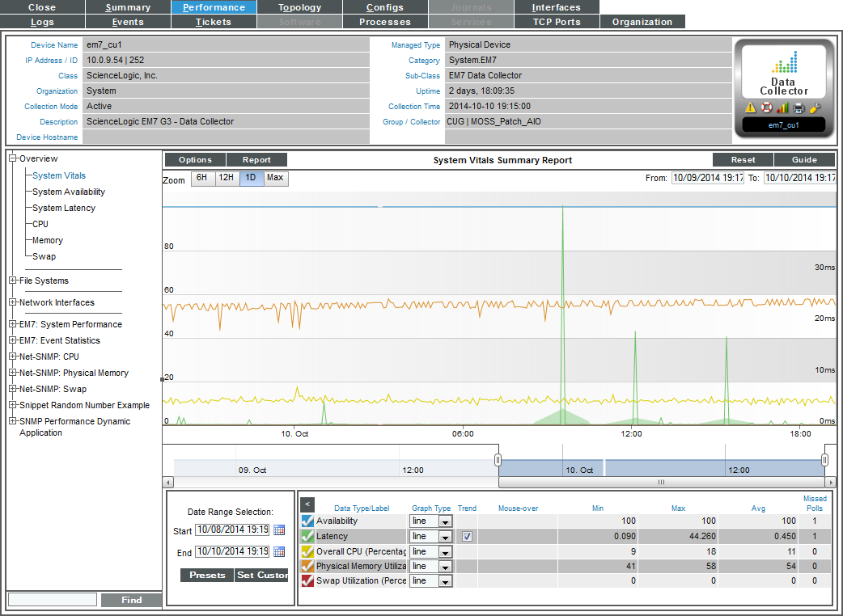The width and height of the screenshot is (843, 616).
Task: Open the Configs tab
Action: coord(385,7)
